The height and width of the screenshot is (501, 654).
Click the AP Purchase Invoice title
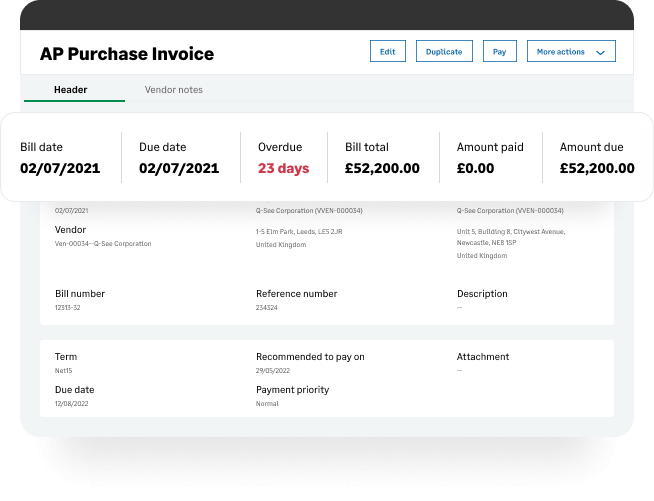point(127,54)
